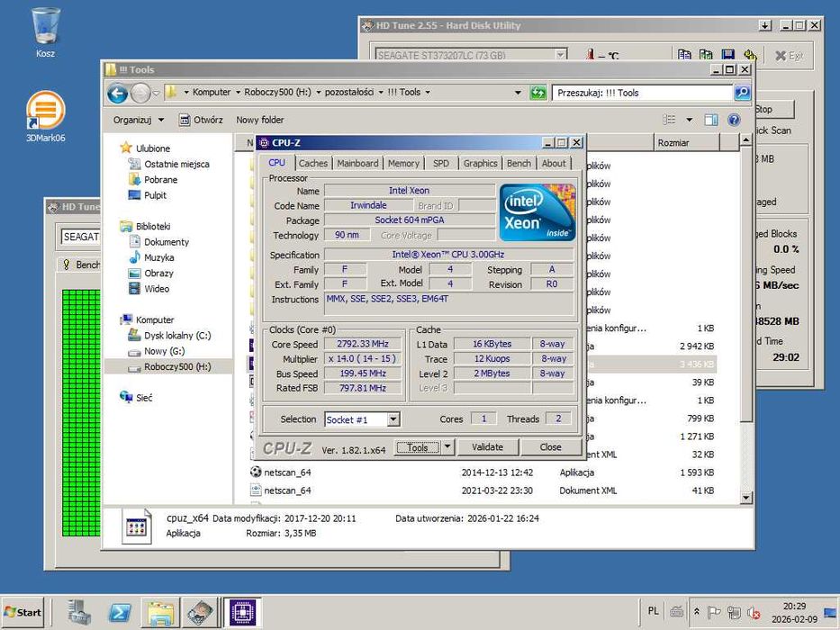840x630 pixels.
Task: Select Muzyka under Biblioteki
Action: point(158,257)
